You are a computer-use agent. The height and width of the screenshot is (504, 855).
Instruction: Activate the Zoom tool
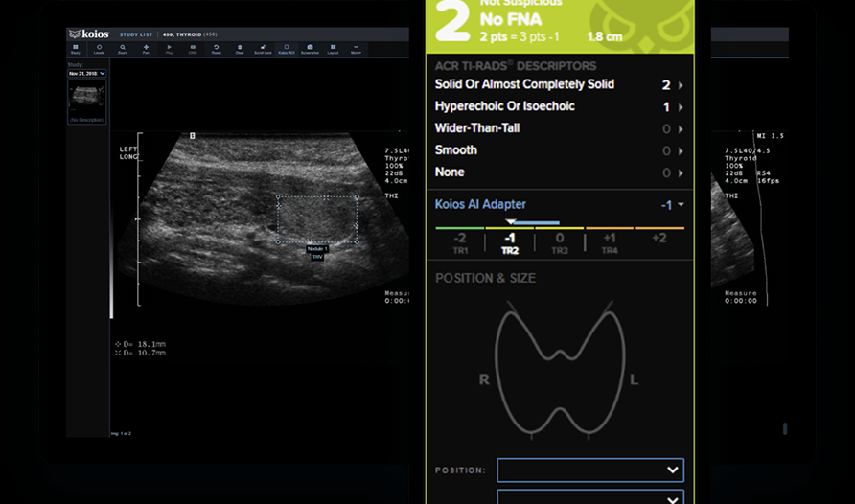pos(122,49)
